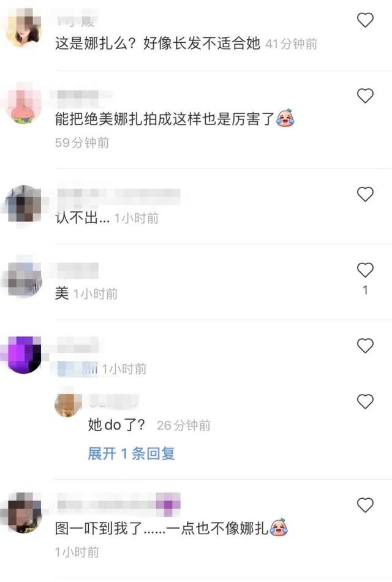
Task: Like the comment asking 这是娜扎么
Action: pyautogui.click(x=365, y=20)
